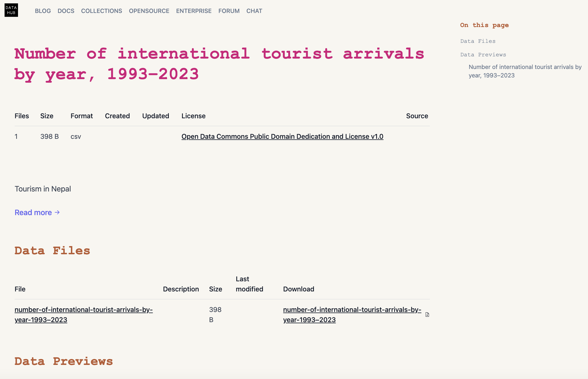This screenshot has height=379, width=588.
Task: Click the 'Files' column header
Action: [22, 116]
